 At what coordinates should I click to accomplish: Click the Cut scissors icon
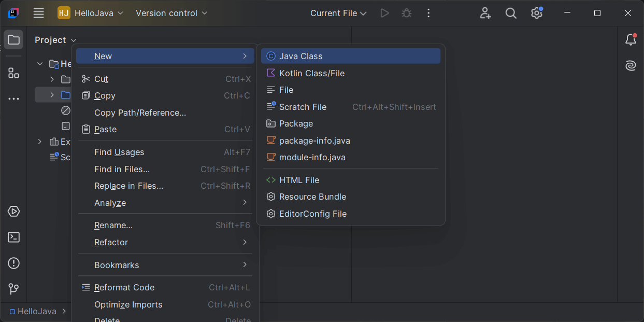coord(86,79)
